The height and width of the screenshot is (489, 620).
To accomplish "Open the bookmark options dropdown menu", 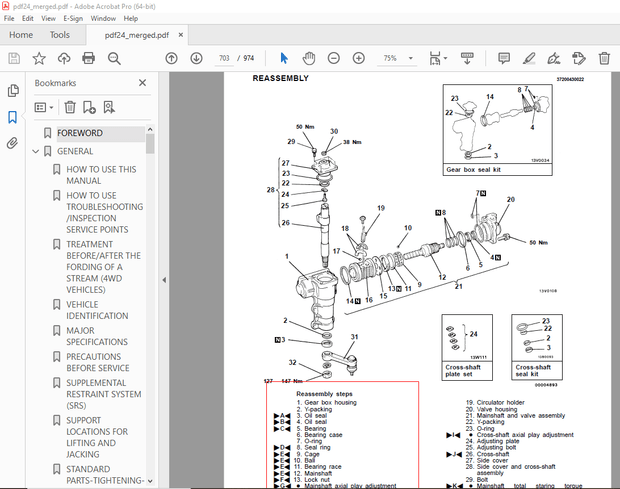I will pos(45,107).
